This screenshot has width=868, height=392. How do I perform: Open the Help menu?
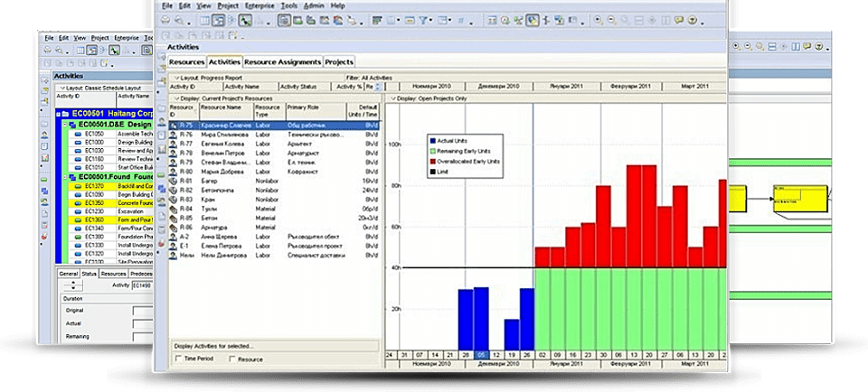(337, 5)
